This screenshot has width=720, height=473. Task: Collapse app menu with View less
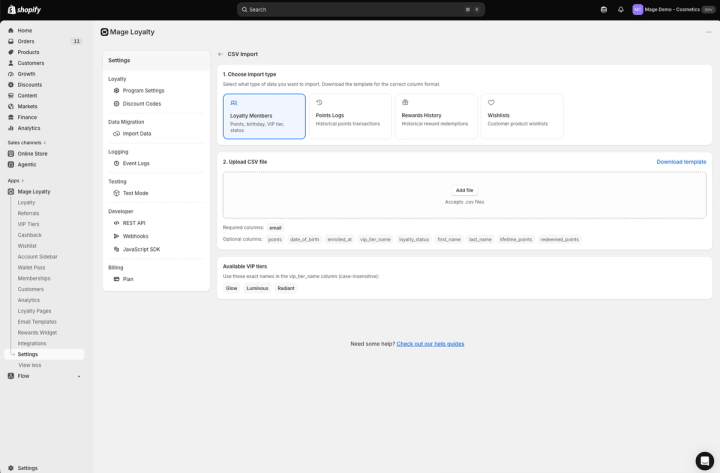(30, 365)
